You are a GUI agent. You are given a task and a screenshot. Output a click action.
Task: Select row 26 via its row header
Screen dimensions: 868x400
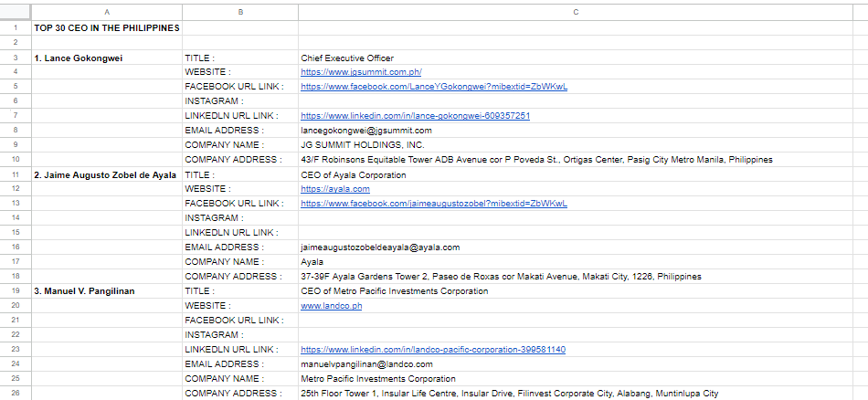tap(16, 393)
